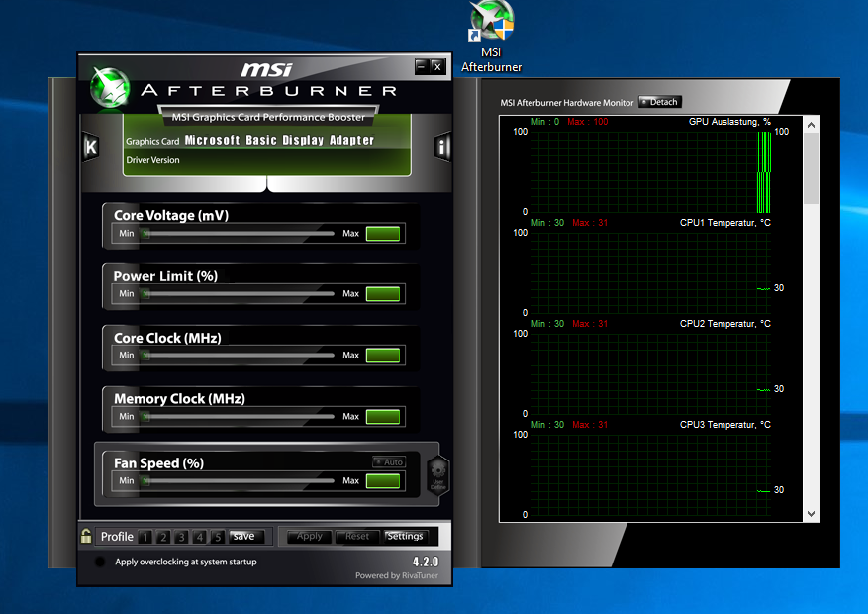
Task: Apply the overclocking settings
Action: coord(310,536)
